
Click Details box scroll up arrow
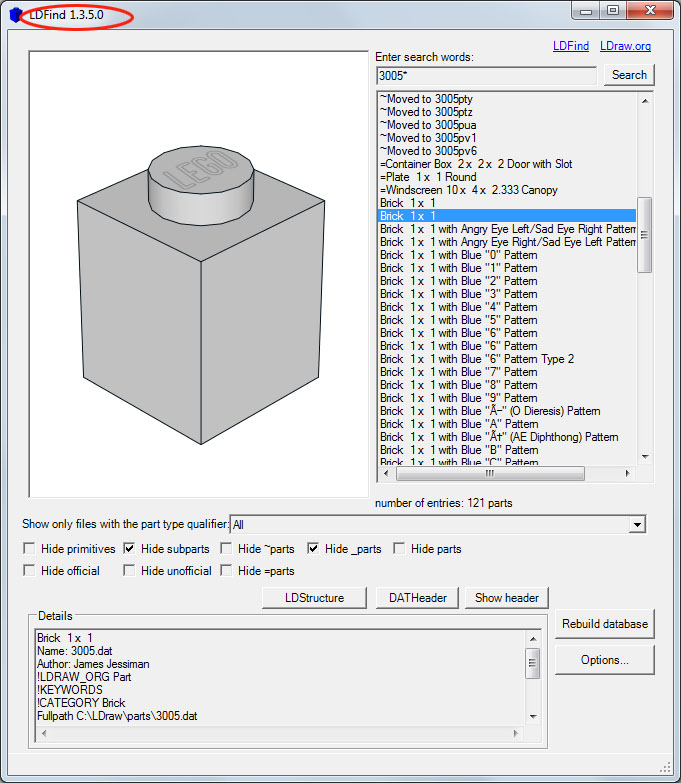tap(533, 639)
